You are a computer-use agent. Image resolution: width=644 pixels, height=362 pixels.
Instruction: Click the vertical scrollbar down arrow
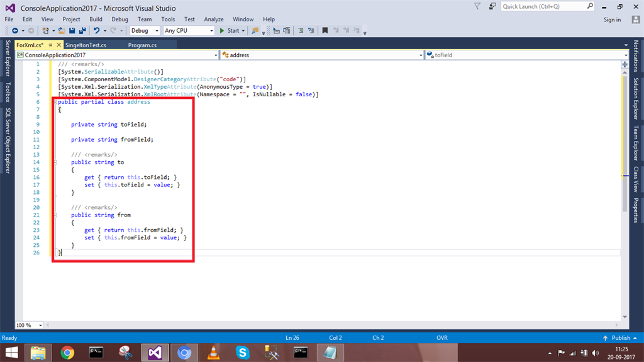(625, 317)
